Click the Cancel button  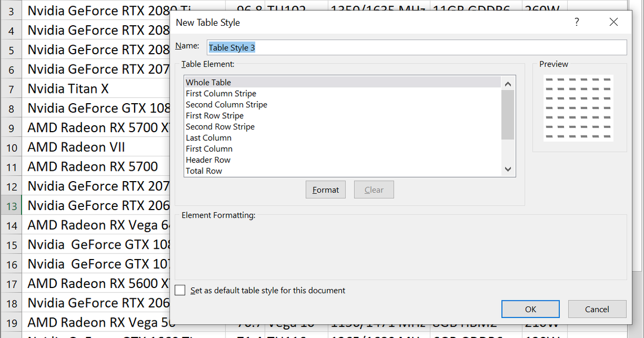pos(597,309)
